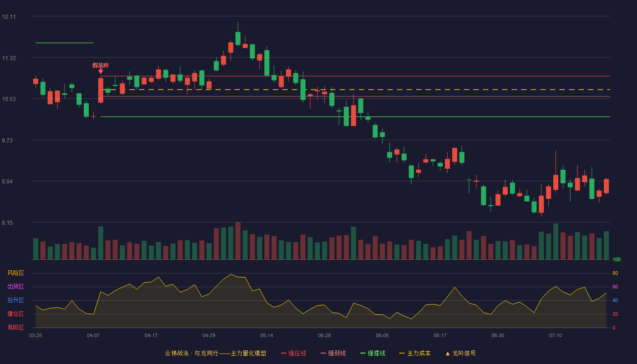Viewport: 637px width, 364px height.
Task: Select the 拉升区 zone label
Action: pyautogui.click(x=15, y=300)
